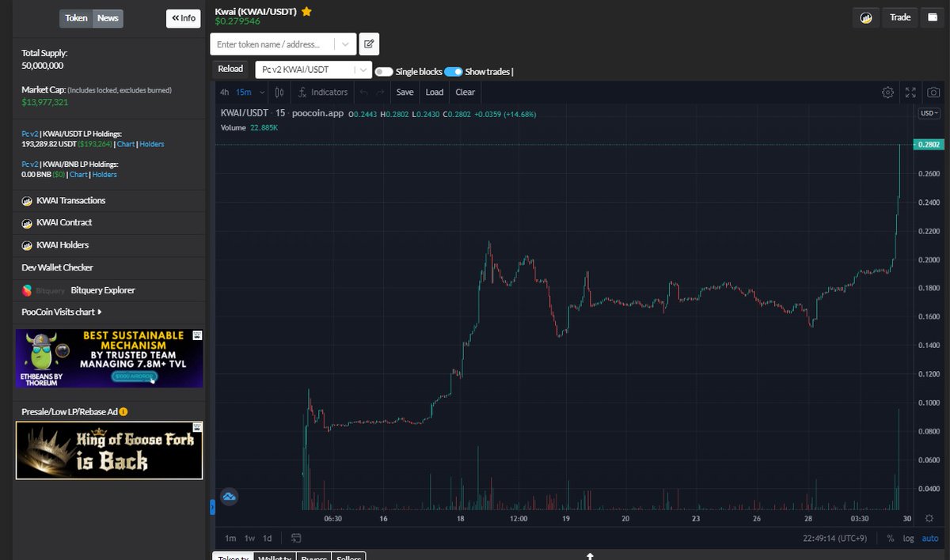
Task: Toggle auto scale mode
Action: (929, 538)
